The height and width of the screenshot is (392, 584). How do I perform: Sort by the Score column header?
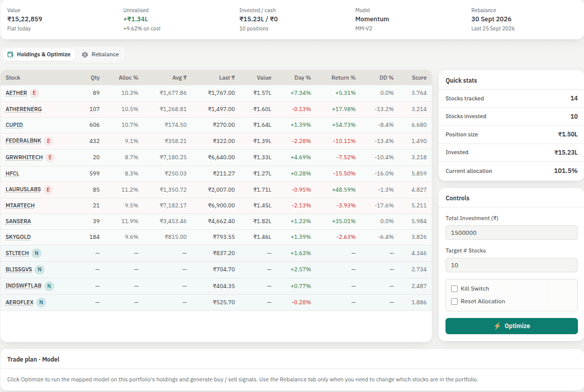(419, 78)
